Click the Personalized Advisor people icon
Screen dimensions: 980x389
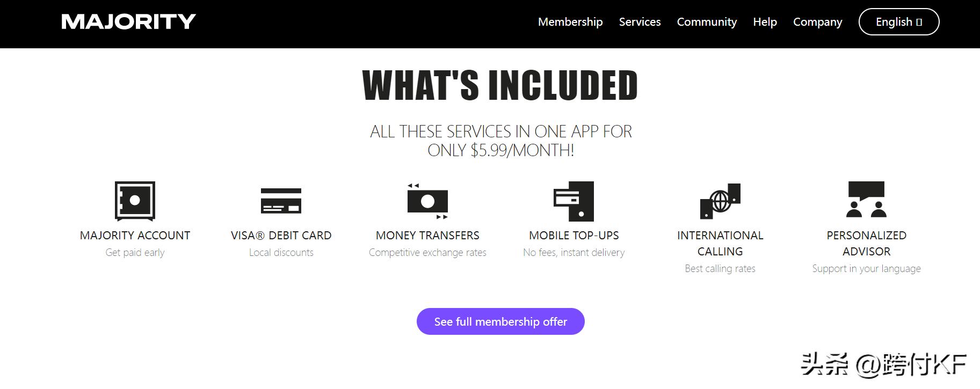pos(866,200)
